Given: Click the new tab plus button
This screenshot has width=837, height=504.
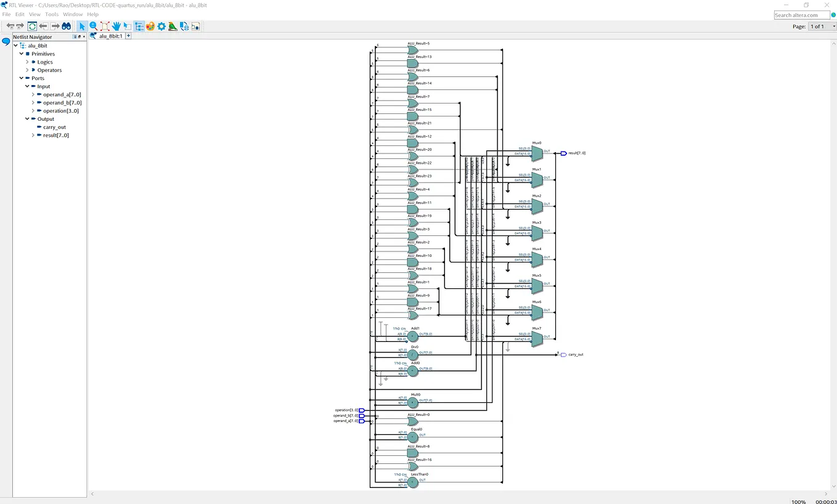Looking at the screenshot, I should 128,36.
